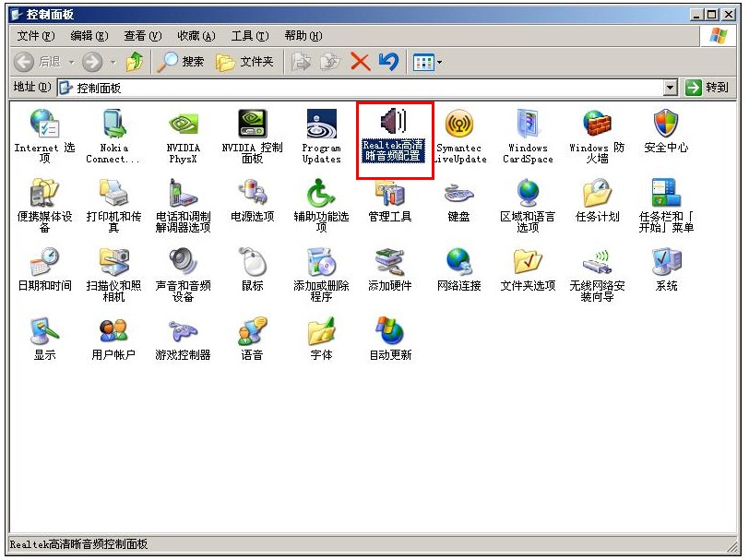Open 电话和调制解调器选项 item
Image resolution: width=749 pixels, height=560 pixels.
tap(183, 205)
